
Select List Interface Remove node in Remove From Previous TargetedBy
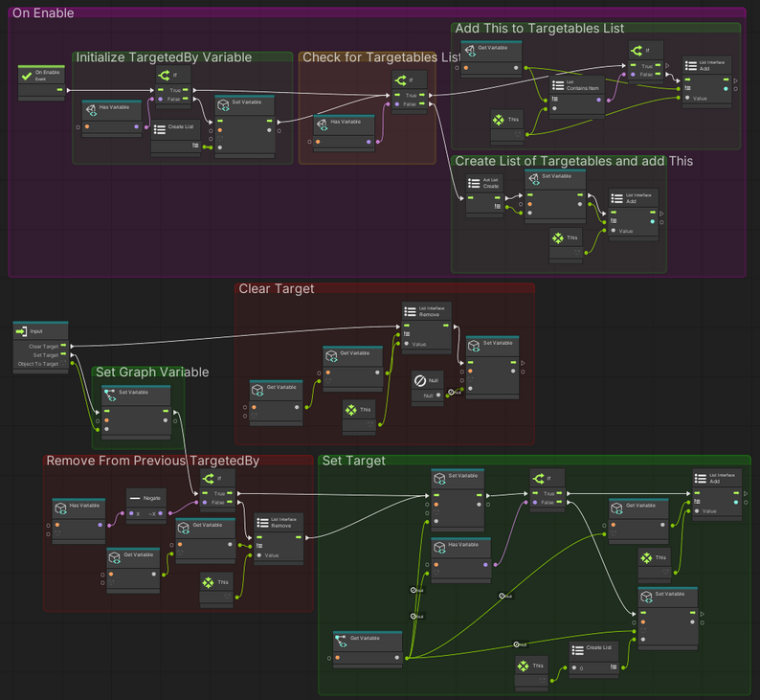(x=279, y=538)
